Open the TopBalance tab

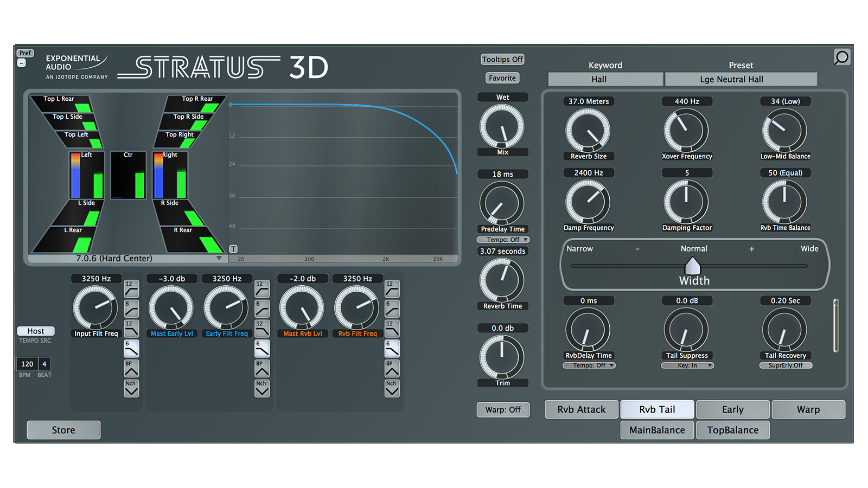point(732,431)
